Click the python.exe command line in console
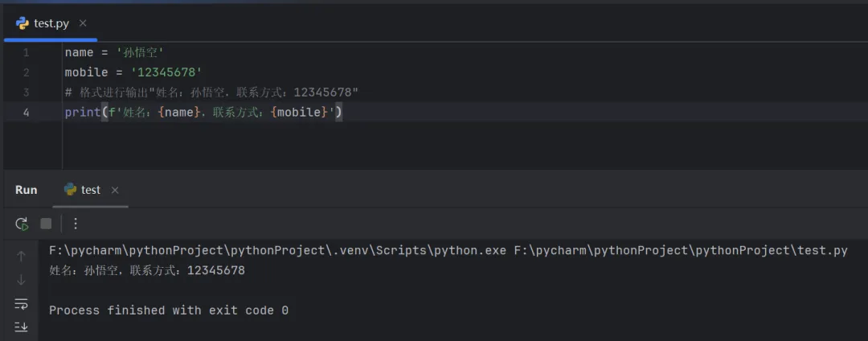This screenshot has width=868, height=341. [x=447, y=250]
